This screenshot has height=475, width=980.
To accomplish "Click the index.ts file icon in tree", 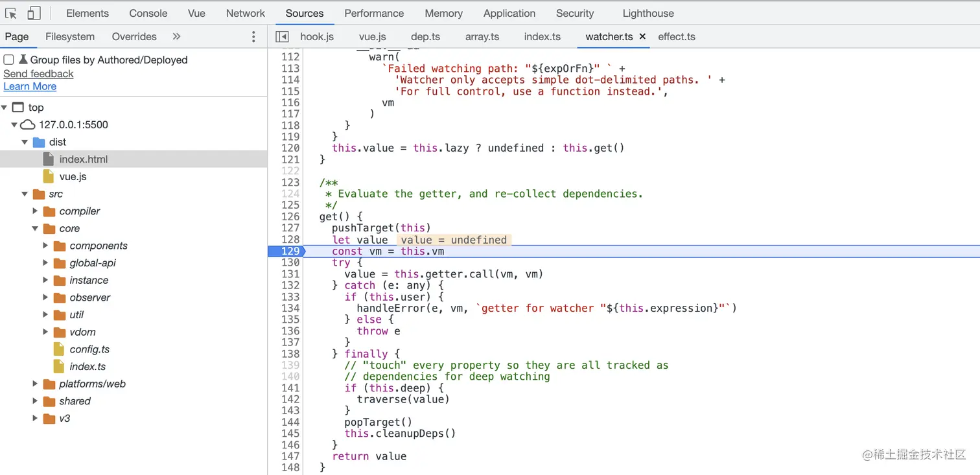I will 59,366.
